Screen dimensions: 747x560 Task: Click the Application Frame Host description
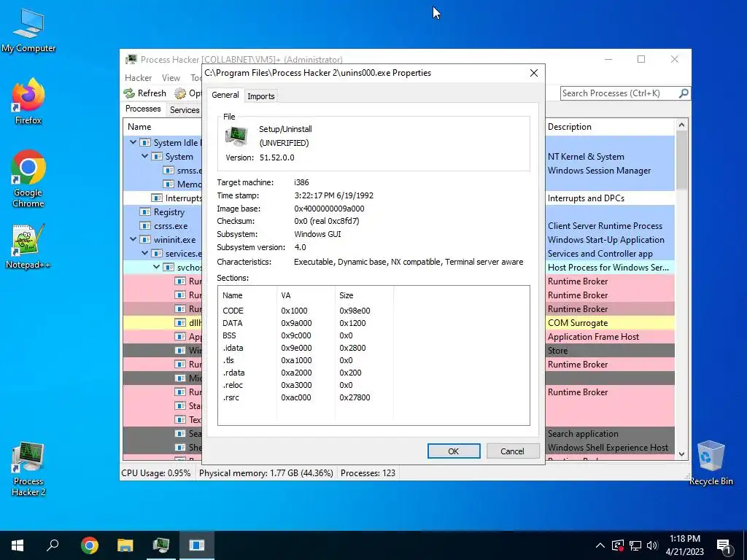point(594,337)
